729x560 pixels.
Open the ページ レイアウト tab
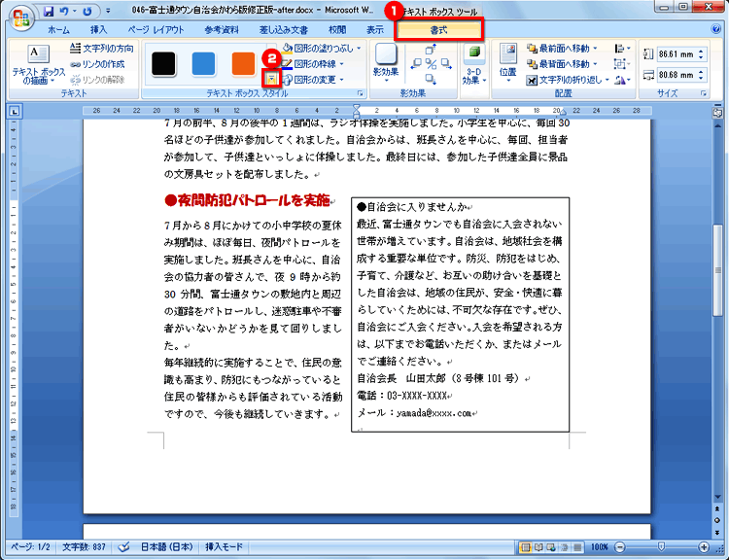(x=156, y=30)
